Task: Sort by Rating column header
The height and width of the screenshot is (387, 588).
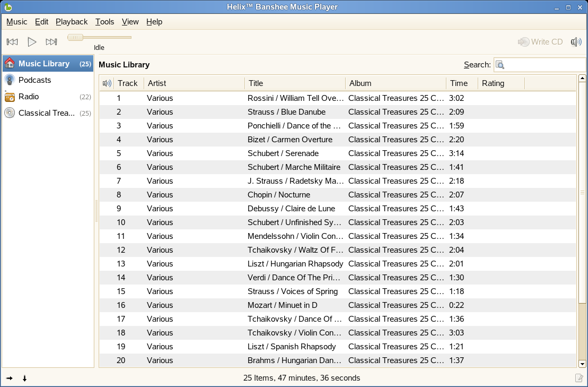Action: 501,83
